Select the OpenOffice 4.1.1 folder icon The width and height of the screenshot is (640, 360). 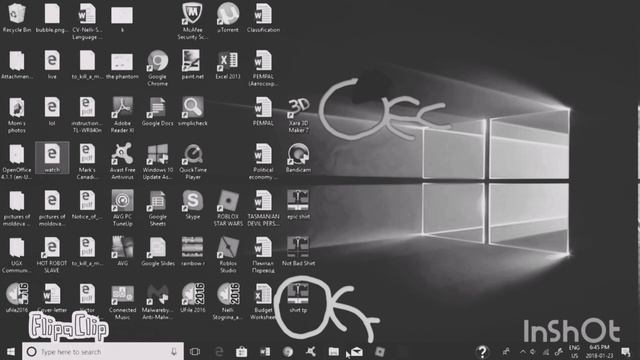[x=17, y=162]
